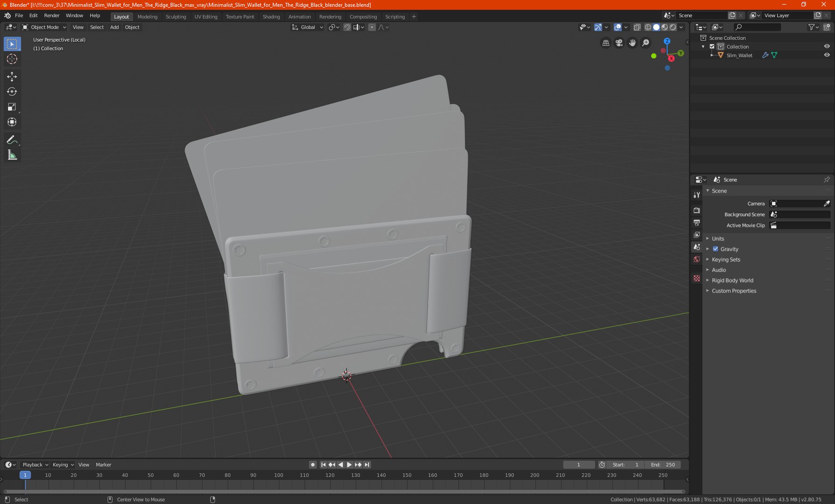Play the animation forward
Viewport: 835px width, 504px height.
click(x=349, y=465)
